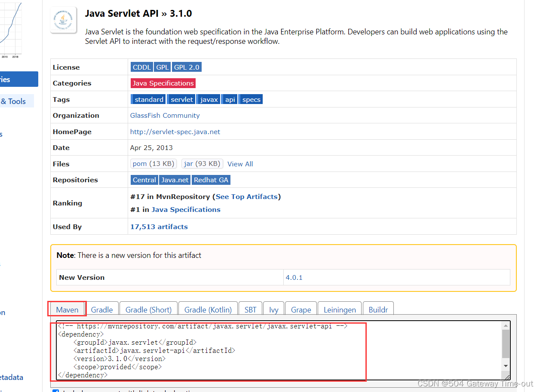This screenshot has width=540, height=392.
Task: Click the See Top Artifacts link
Action: pos(247,196)
